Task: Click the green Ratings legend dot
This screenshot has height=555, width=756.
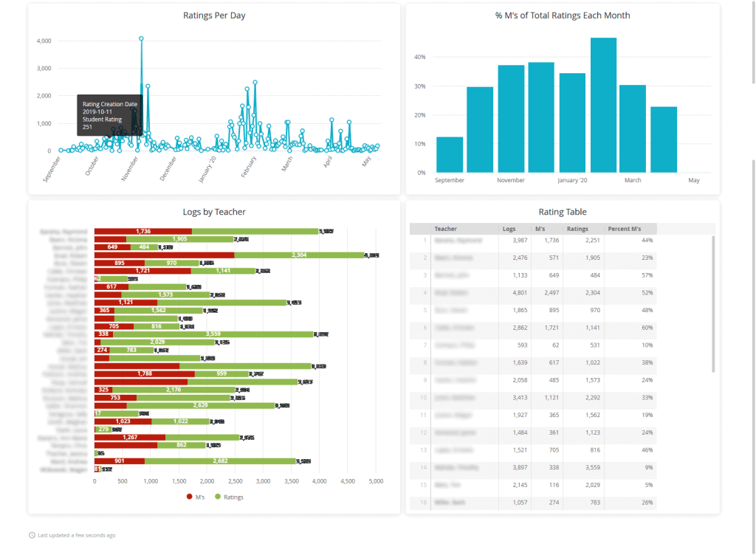Action: pyautogui.click(x=218, y=497)
